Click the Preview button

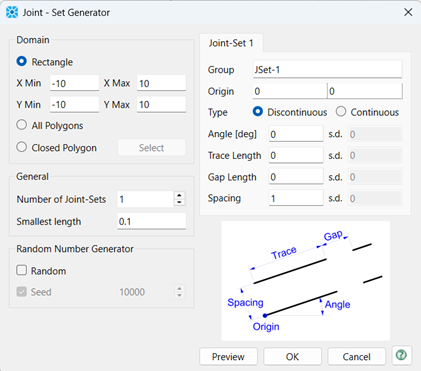(228, 357)
